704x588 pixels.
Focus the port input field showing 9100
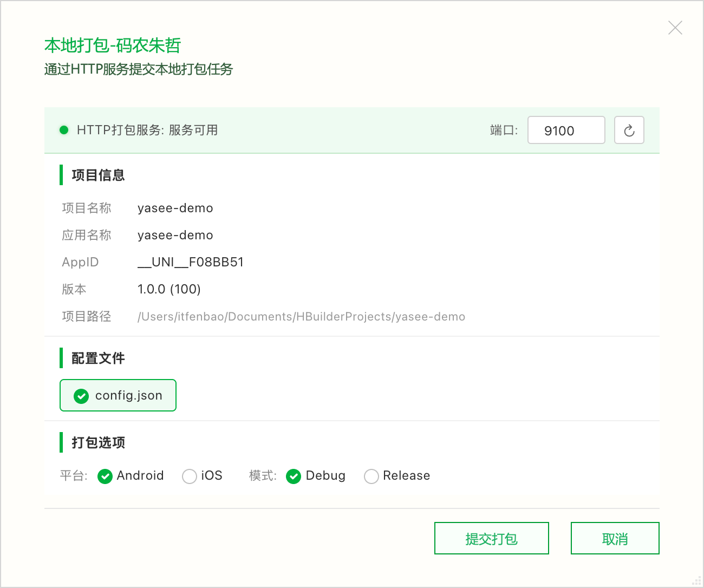point(566,130)
